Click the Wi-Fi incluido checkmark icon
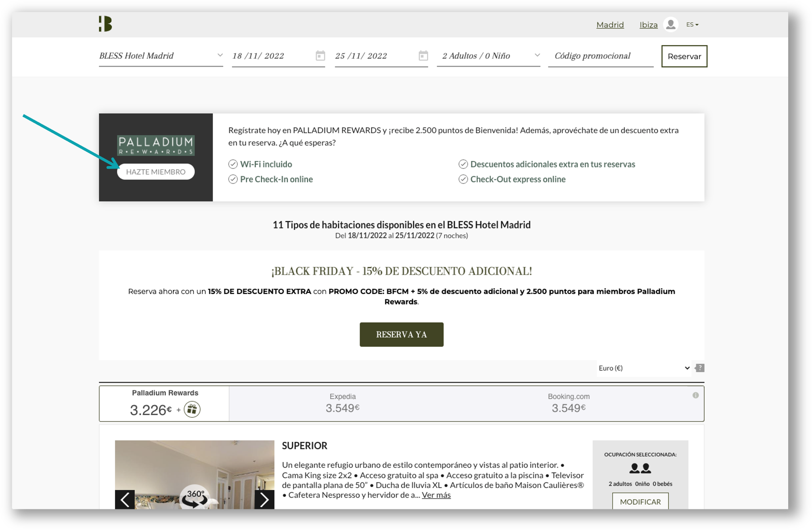 click(233, 164)
